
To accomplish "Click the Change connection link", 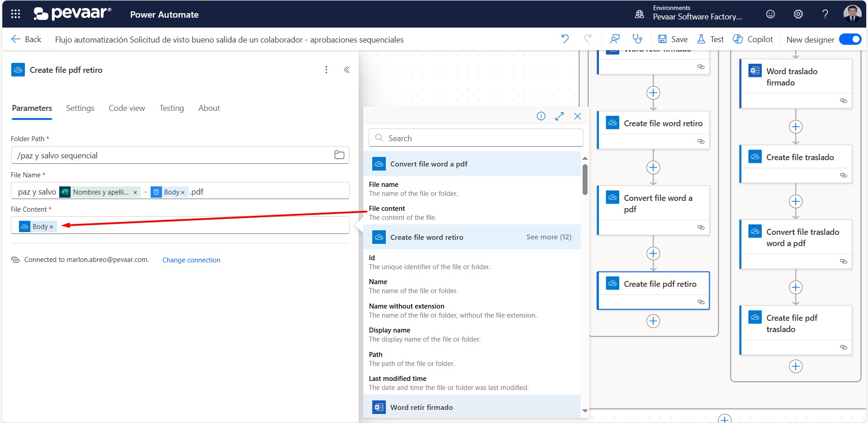I will [x=191, y=260].
